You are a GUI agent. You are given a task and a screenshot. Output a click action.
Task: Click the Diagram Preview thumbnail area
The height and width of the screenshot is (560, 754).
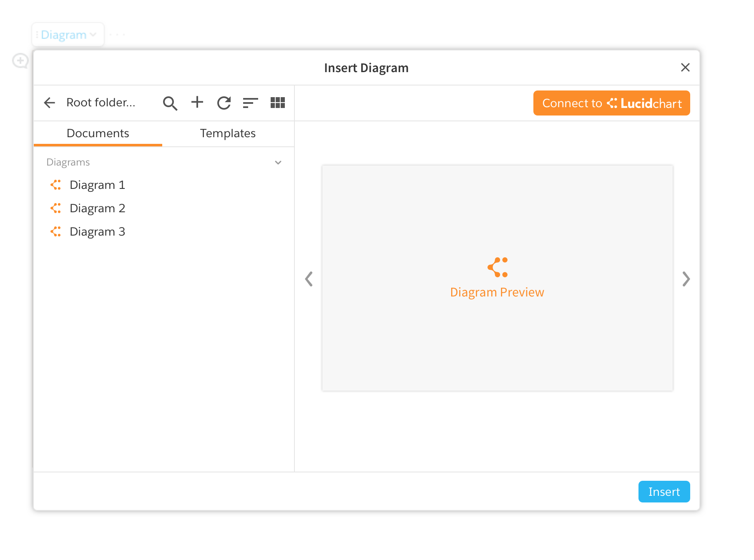[497, 278]
